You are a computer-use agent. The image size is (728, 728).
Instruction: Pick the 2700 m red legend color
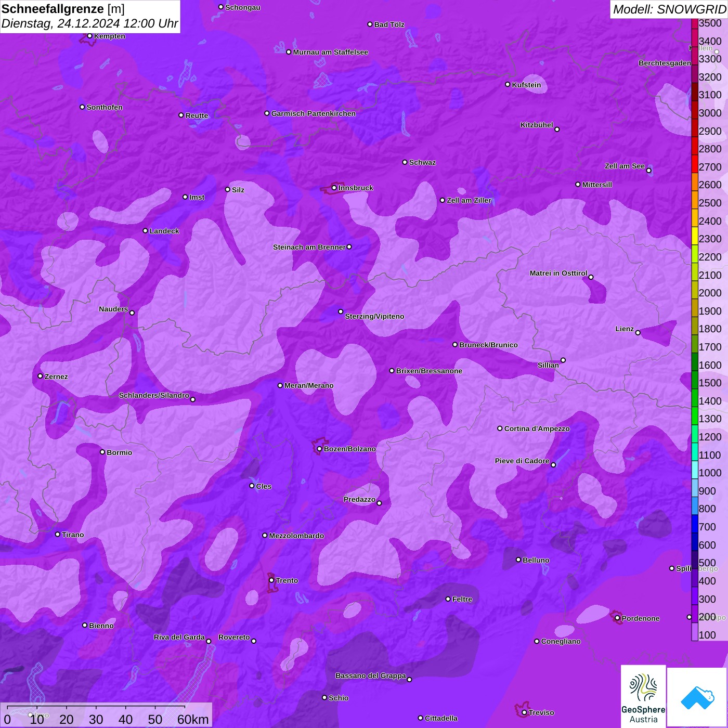[x=695, y=163]
